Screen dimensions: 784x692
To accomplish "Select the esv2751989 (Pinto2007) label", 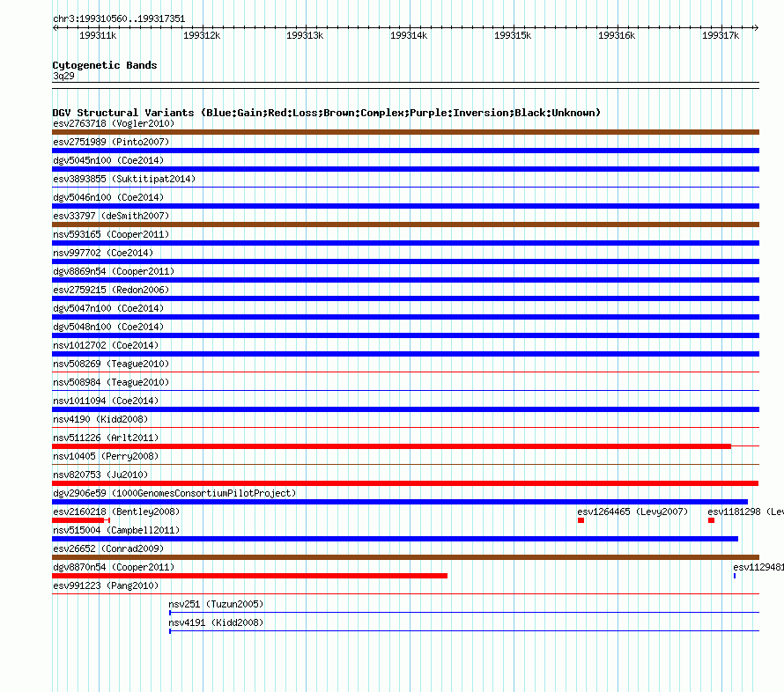I will [111, 142].
